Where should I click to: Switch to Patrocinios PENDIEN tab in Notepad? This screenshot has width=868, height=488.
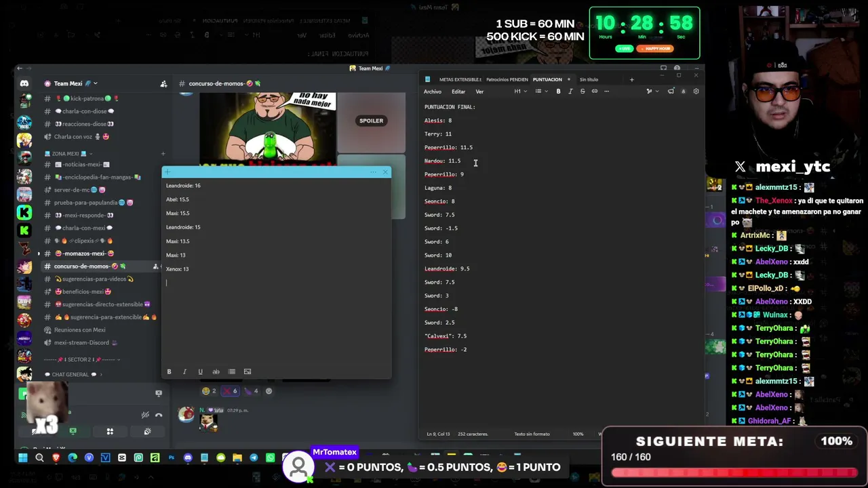507,79
